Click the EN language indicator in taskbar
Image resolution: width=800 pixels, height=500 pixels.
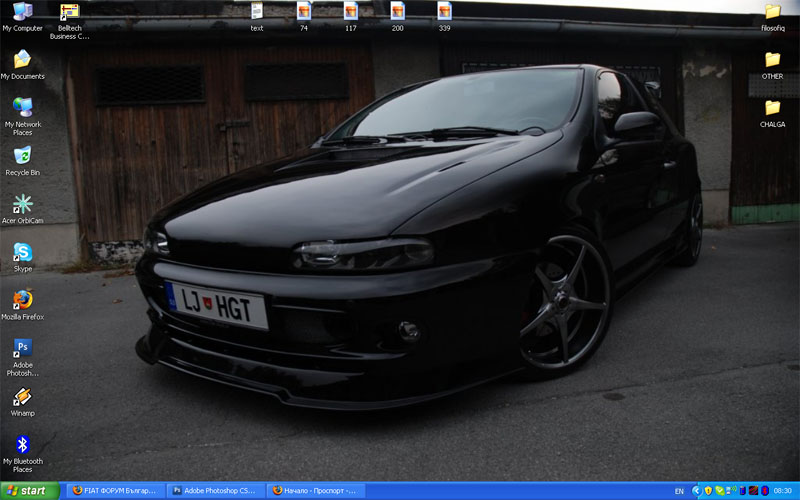pos(680,491)
